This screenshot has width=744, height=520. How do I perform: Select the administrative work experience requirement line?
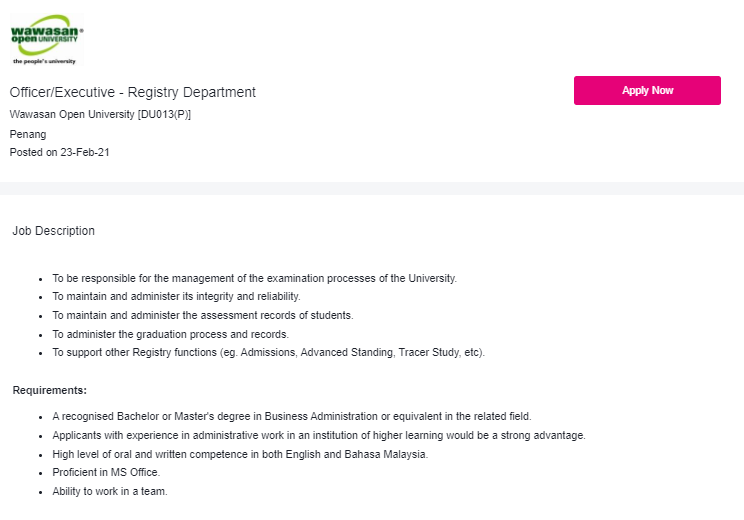pyautogui.click(x=319, y=436)
